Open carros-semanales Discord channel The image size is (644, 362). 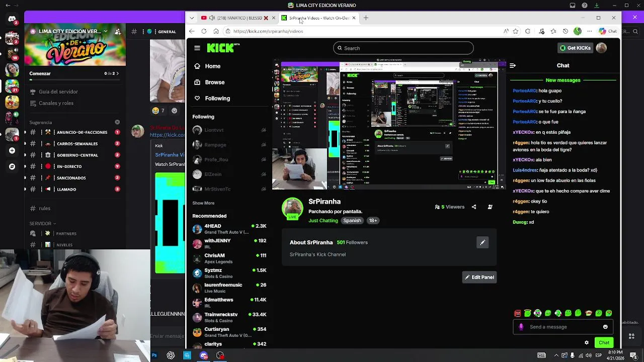point(75,144)
